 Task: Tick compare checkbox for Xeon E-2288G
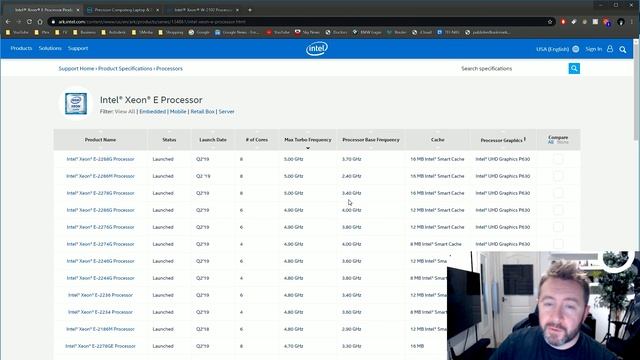558,159
